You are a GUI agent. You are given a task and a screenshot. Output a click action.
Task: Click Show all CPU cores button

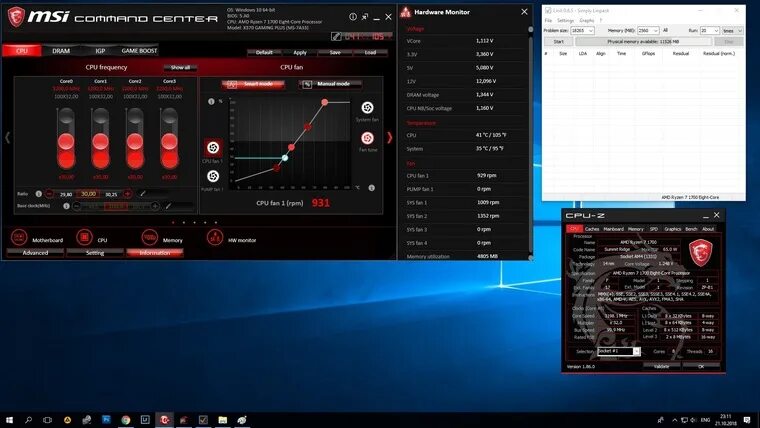click(180, 67)
